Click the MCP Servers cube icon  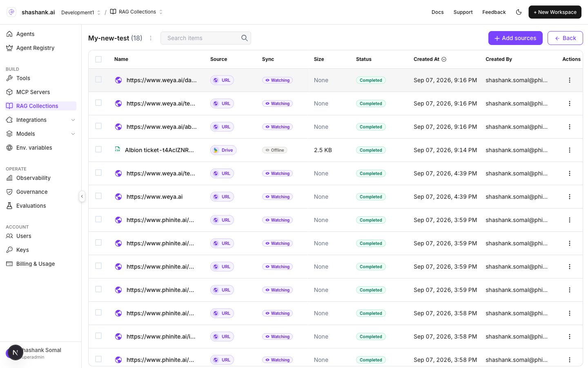pyautogui.click(x=9, y=92)
